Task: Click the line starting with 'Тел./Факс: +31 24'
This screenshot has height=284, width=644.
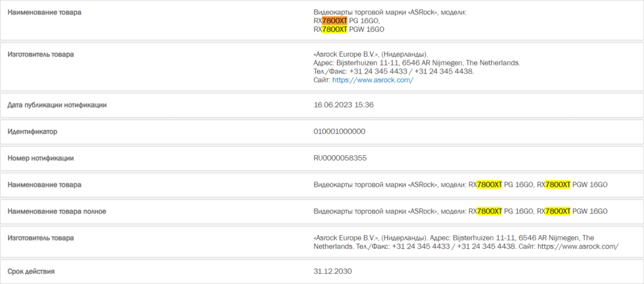Action: (x=394, y=72)
